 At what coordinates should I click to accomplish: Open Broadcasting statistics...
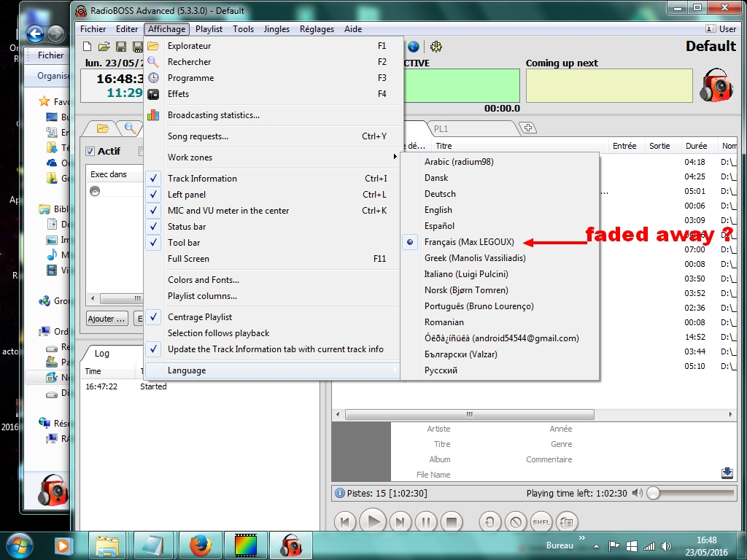click(x=271, y=114)
